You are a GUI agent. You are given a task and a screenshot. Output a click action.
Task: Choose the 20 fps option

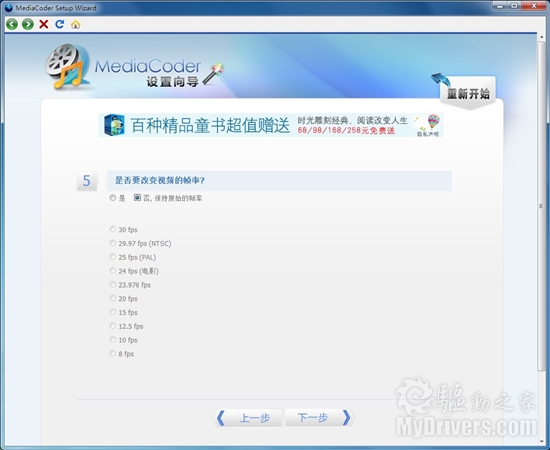[x=113, y=298]
